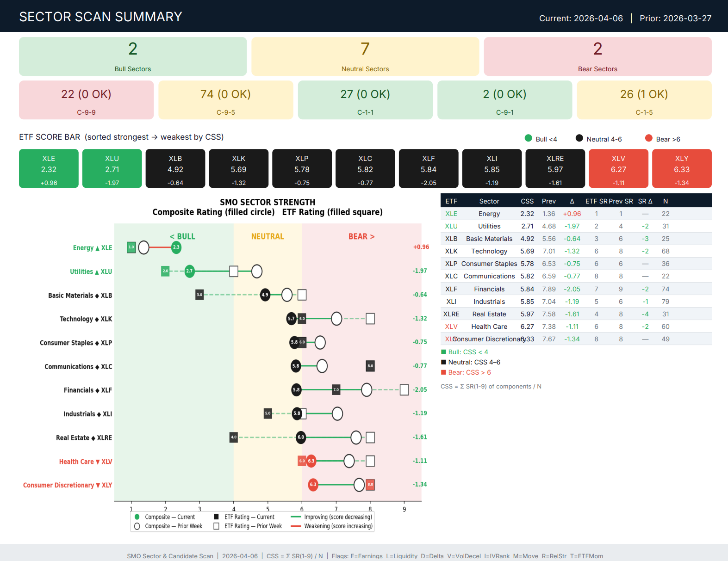Click the Health Care red circle 6.3
The height and width of the screenshot is (561, 728).
point(311,461)
